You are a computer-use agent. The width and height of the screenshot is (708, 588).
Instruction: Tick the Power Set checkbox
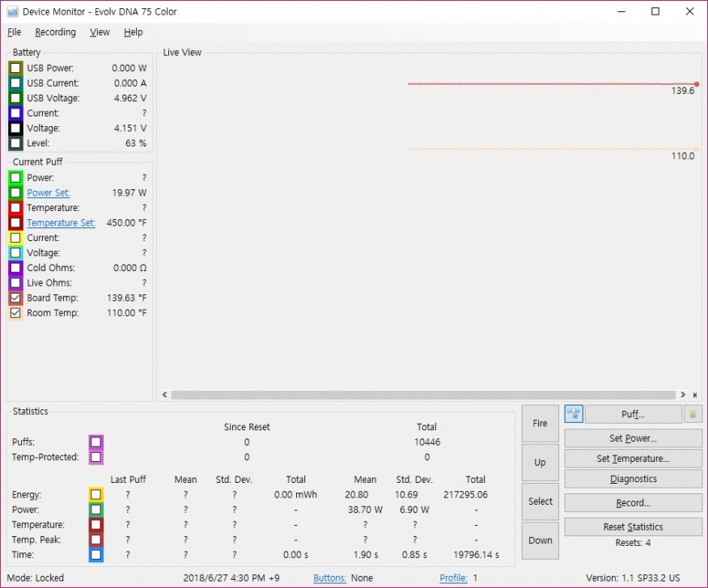click(x=15, y=192)
